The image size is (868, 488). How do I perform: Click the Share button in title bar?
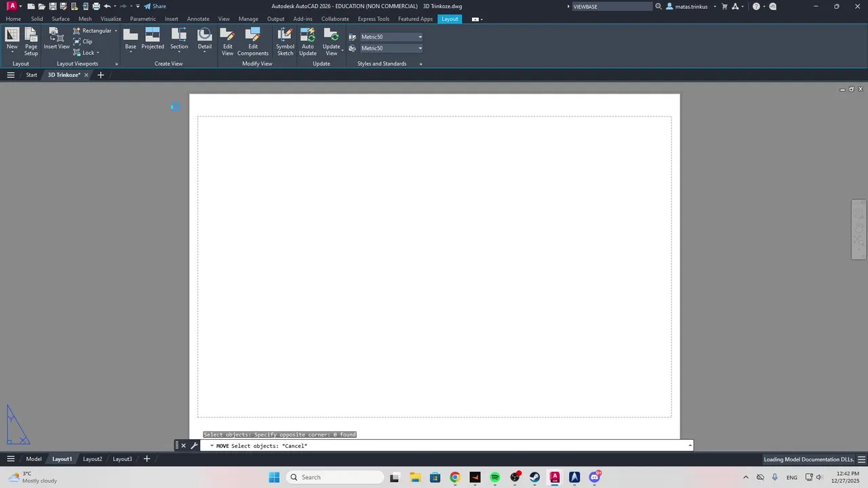pos(155,6)
